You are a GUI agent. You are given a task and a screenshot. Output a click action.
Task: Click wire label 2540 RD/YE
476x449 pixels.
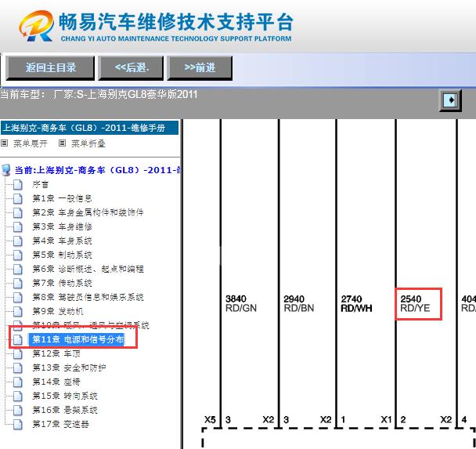415,303
